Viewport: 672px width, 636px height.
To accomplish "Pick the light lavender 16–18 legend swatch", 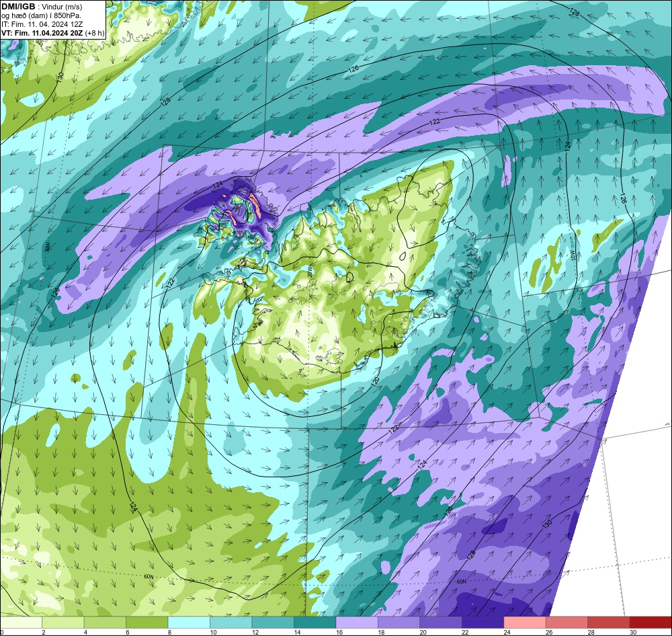I will 357,623.
